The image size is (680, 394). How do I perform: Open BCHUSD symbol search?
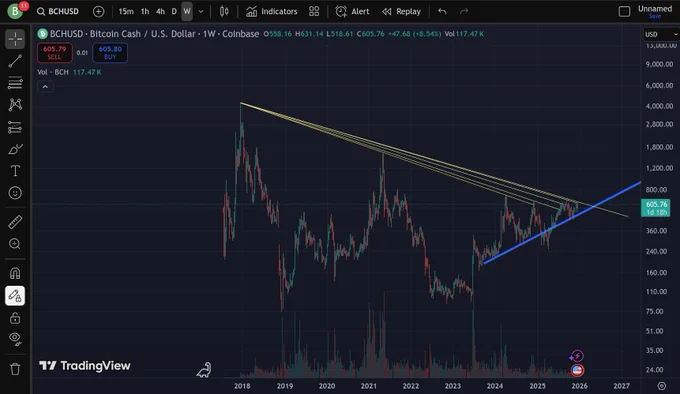click(x=58, y=12)
